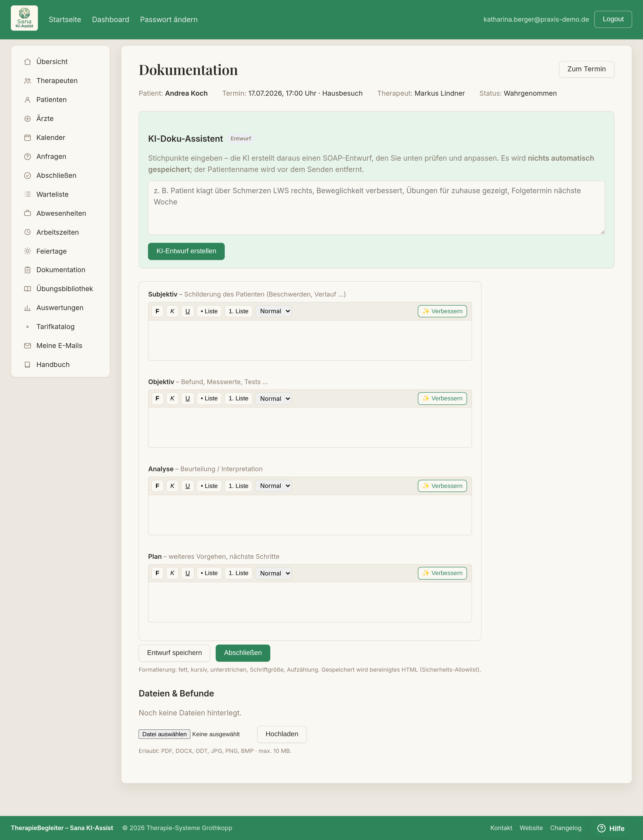643x840 pixels.
Task: Click the Warteliste list icon
Action: (x=28, y=195)
